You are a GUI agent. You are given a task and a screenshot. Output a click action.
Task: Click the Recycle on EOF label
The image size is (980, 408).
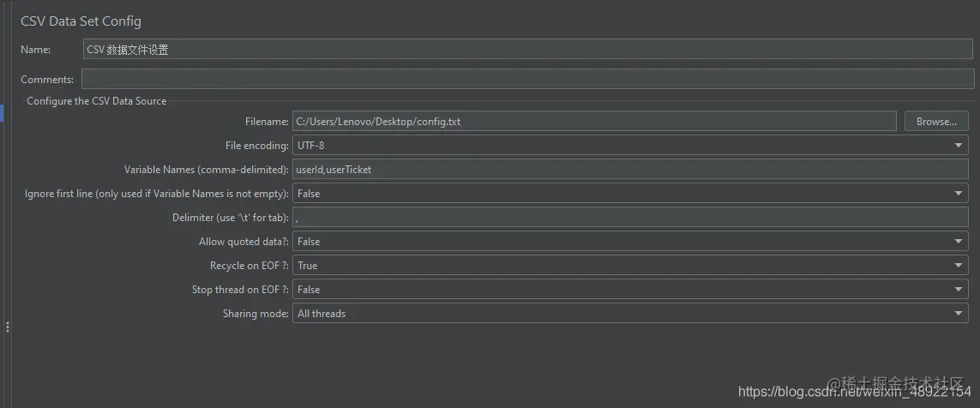pyautogui.click(x=250, y=266)
